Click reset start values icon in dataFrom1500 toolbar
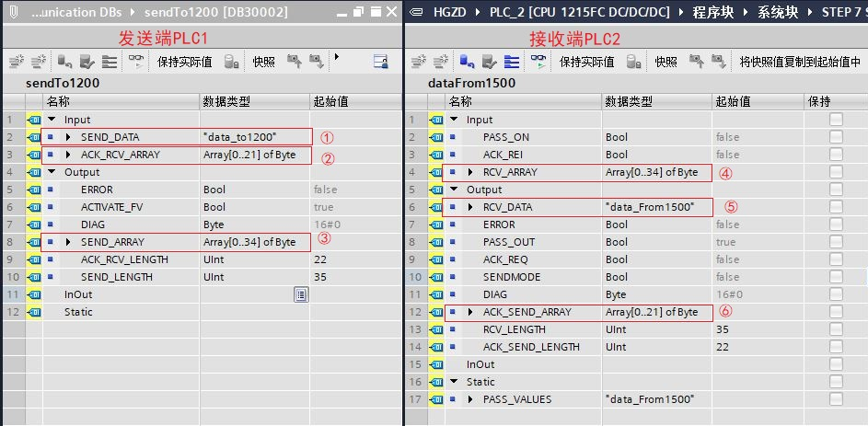 [x=468, y=62]
